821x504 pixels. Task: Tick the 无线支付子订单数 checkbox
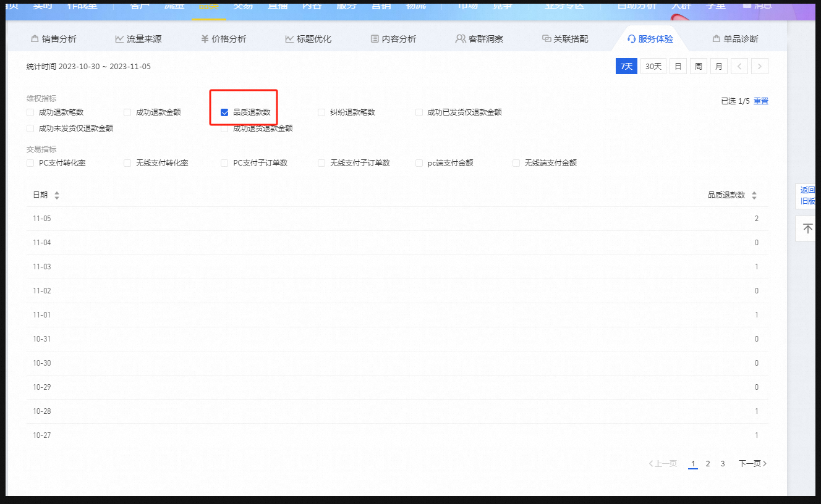(321, 163)
